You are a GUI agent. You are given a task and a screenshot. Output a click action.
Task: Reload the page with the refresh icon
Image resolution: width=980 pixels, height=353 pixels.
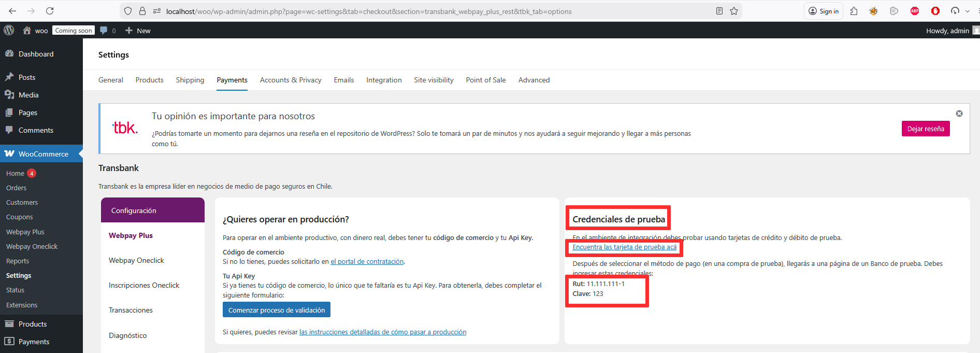[x=50, y=11]
